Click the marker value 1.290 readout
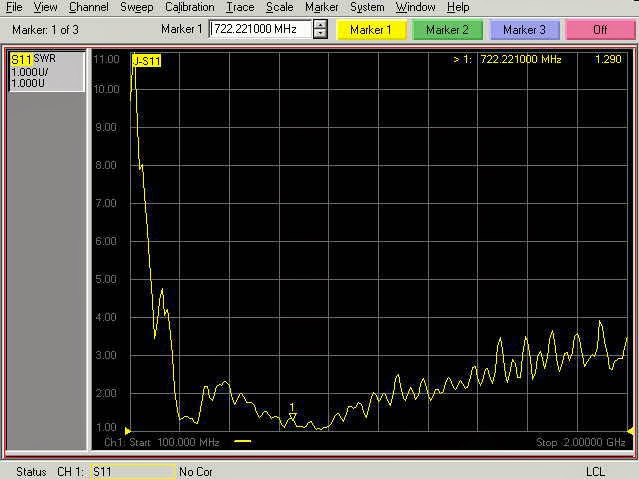 [608, 60]
